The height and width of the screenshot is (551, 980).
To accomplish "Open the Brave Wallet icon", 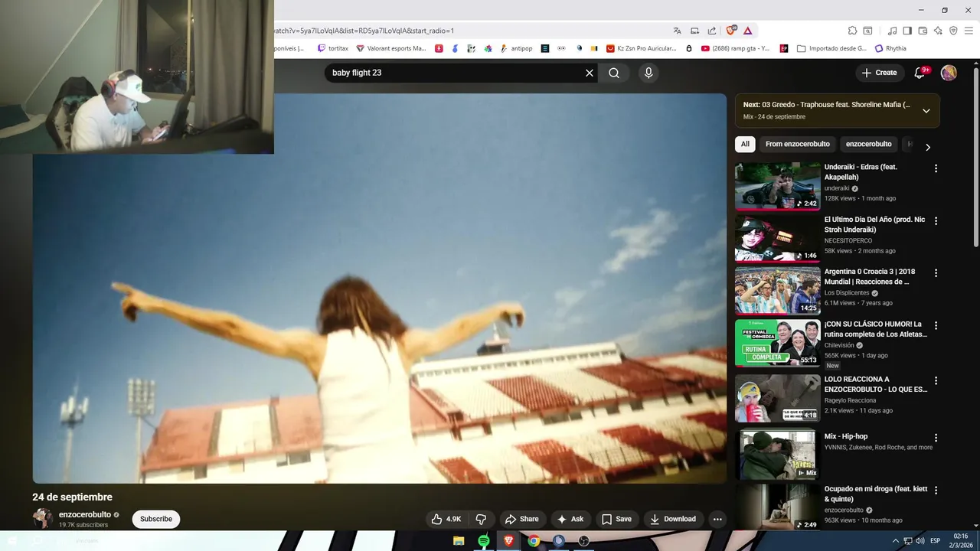I will (x=923, y=31).
